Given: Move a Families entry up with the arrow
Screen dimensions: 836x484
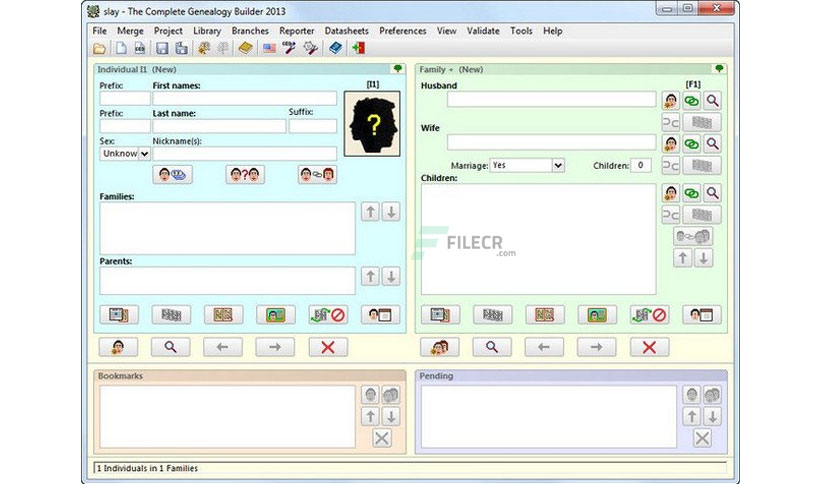Looking at the screenshot, I should [x=371, y=212].
